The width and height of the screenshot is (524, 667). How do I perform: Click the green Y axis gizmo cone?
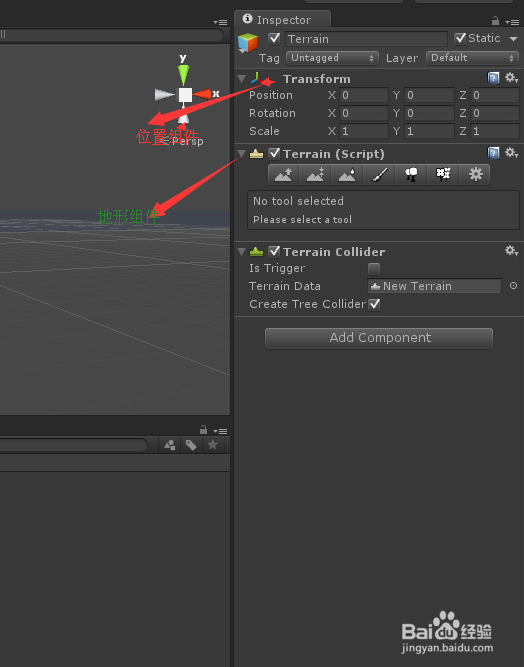tap(183, 75)
